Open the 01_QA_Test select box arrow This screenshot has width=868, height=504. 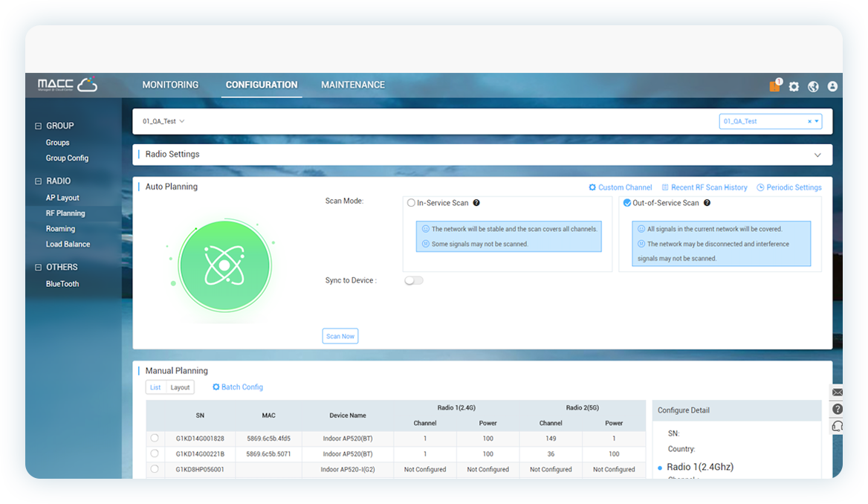pos(817,121)
